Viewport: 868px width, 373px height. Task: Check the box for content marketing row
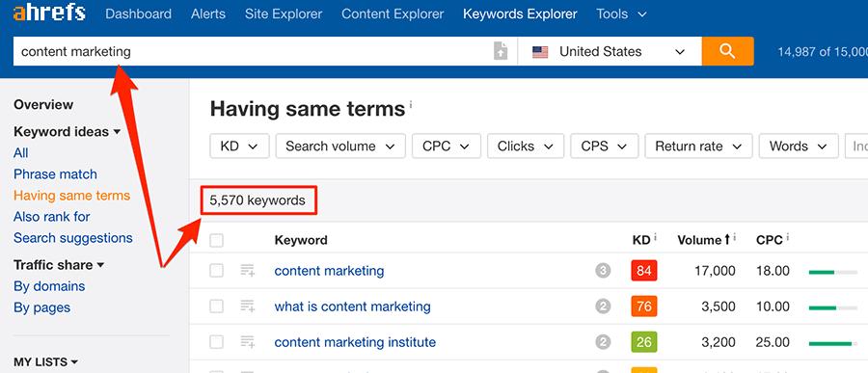click(x=216, y=271)
